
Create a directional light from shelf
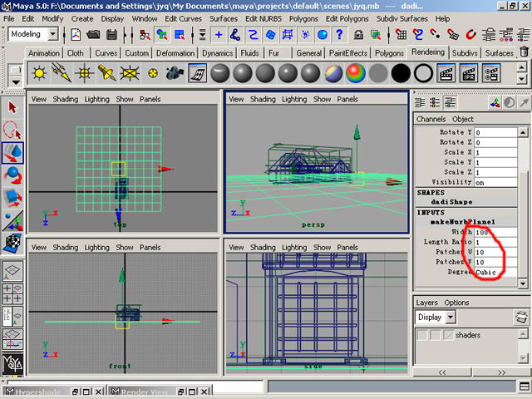(62, 73)
